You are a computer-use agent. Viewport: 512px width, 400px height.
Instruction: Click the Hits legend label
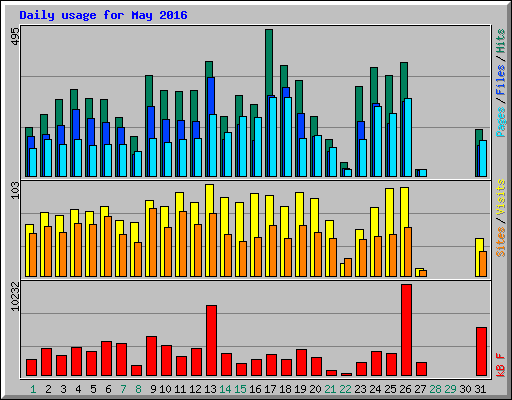point(501,41)
